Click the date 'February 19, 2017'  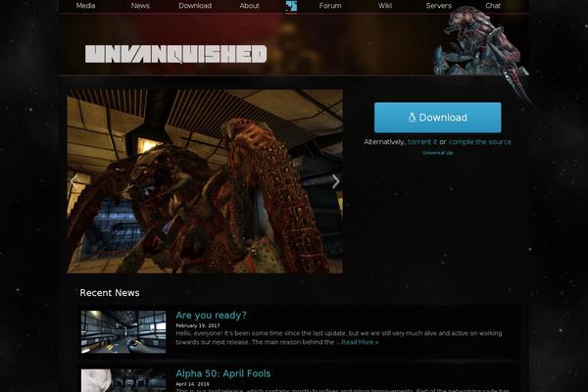(198, 325)
